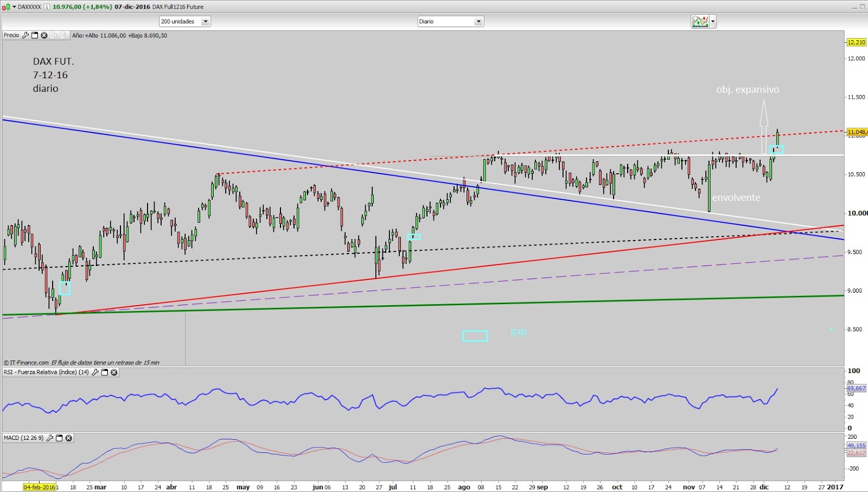Viewport: 868px width, 492px height.
Task: Click RSI value label 69,667
Action: (x=857, y=388)
